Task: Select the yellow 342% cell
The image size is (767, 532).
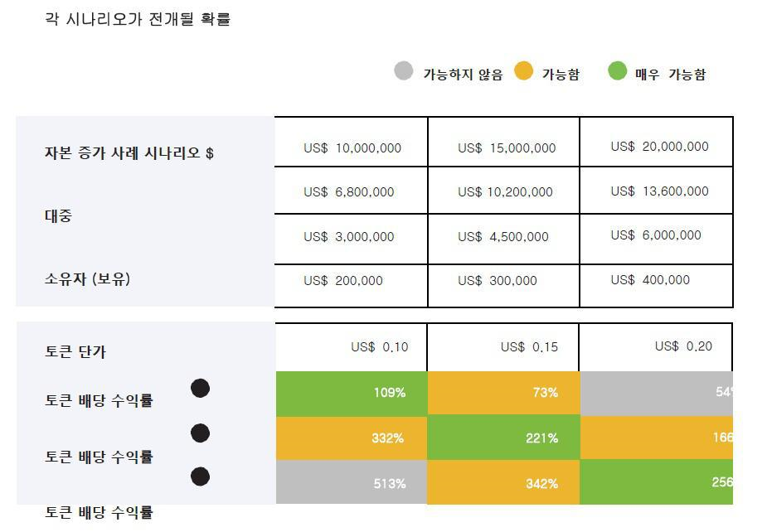Action: 504,482
